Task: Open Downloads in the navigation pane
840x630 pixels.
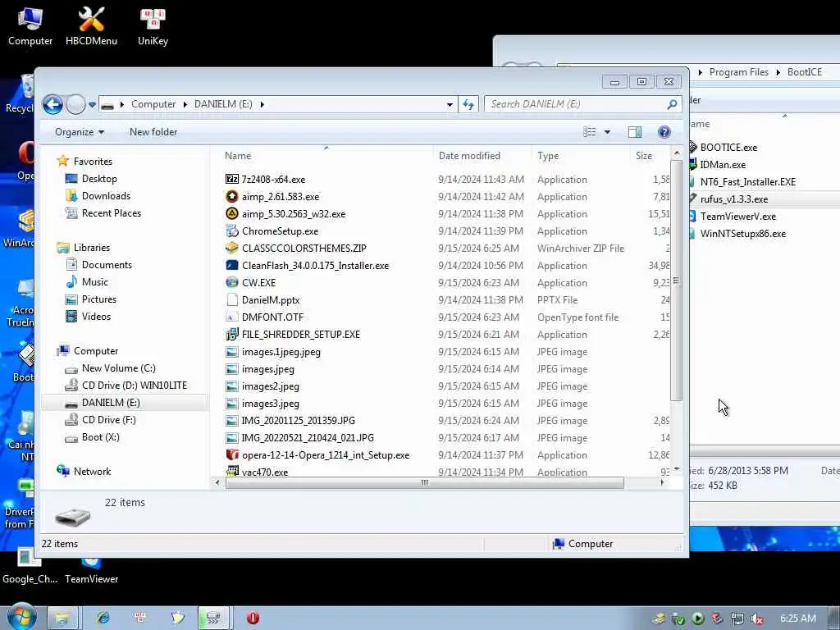Action: pos(106,195)
